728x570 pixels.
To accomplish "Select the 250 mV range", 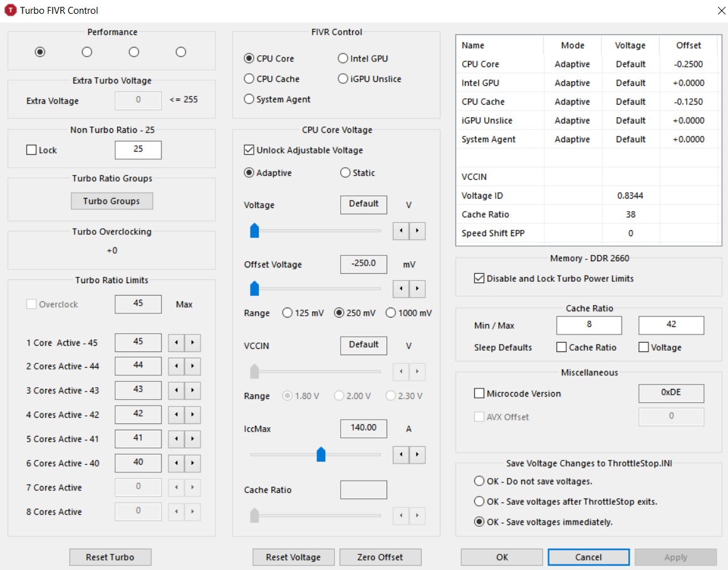I will pos(339,313).
